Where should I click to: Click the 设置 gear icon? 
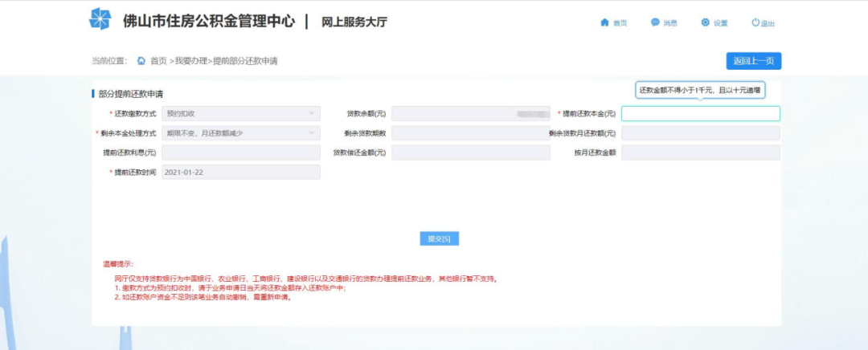(706, 22)
